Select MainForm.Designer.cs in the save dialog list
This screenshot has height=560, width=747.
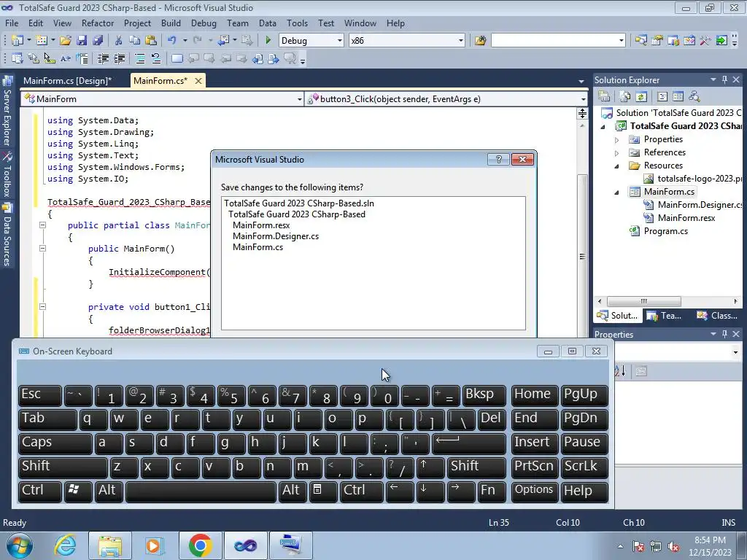pyautogui.click(x=275, y=236)
